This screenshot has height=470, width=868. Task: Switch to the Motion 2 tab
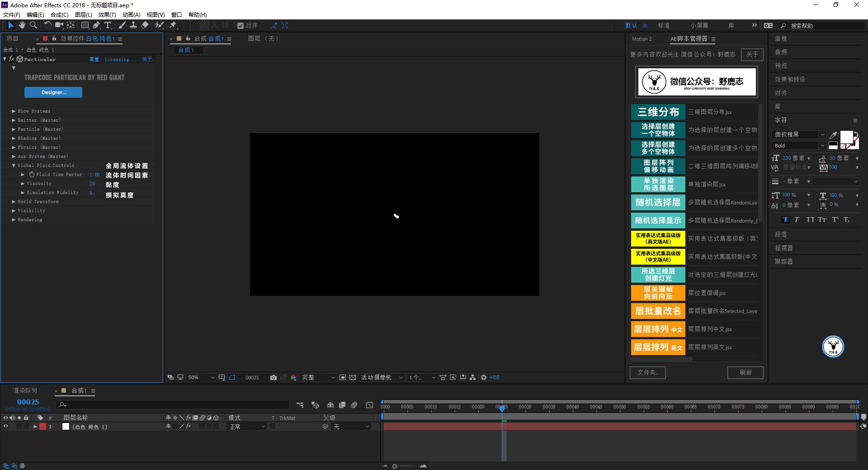point(642,39)
